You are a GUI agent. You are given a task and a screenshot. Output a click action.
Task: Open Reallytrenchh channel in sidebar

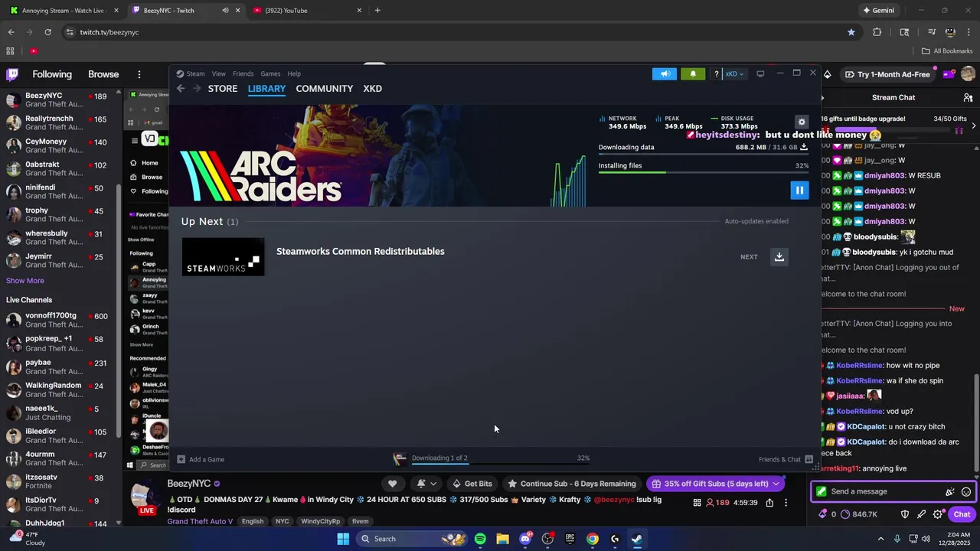click(60, 123)
